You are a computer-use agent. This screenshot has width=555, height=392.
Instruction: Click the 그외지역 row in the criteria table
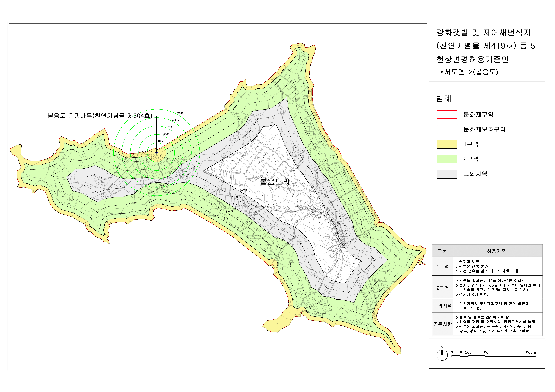442,306
